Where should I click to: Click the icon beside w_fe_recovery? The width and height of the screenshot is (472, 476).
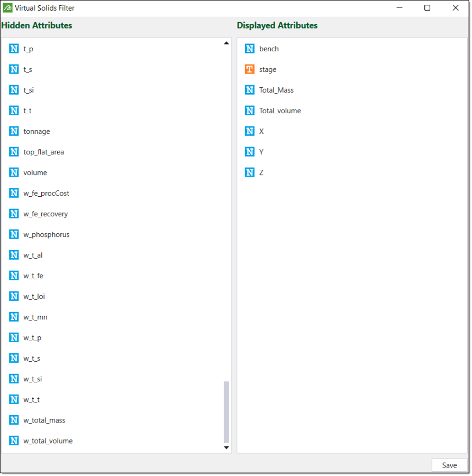pos(14,214)
